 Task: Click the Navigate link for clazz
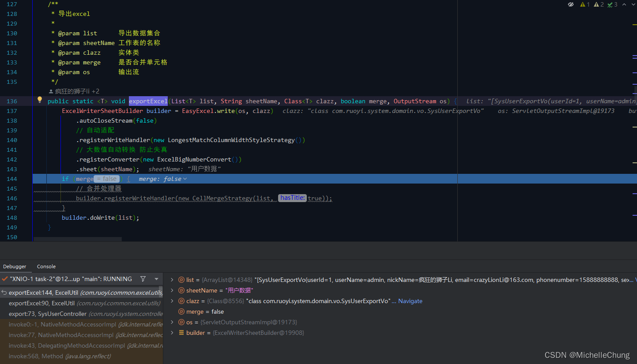coord(410,301)
